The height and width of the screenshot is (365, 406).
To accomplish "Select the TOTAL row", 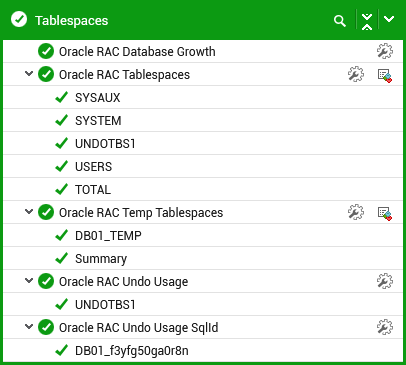I will coord(203,189).
